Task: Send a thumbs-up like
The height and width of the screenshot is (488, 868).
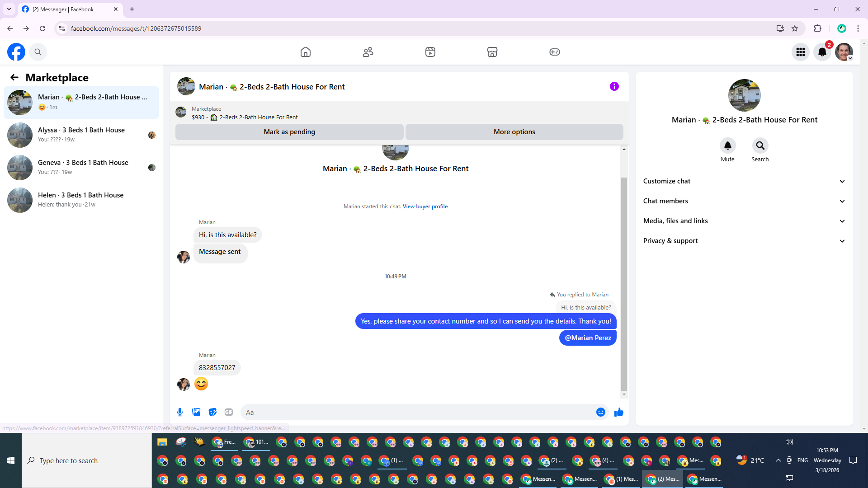Action: [619, 412]
